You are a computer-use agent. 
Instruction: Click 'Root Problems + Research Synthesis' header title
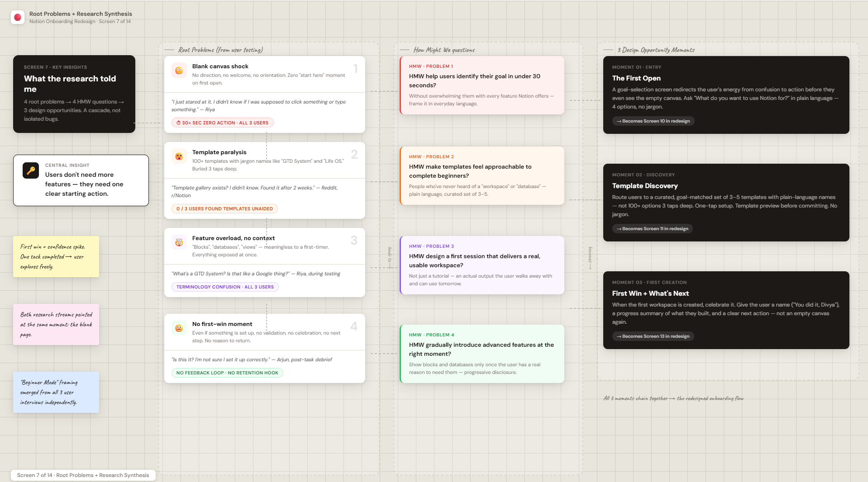(81, 14)
